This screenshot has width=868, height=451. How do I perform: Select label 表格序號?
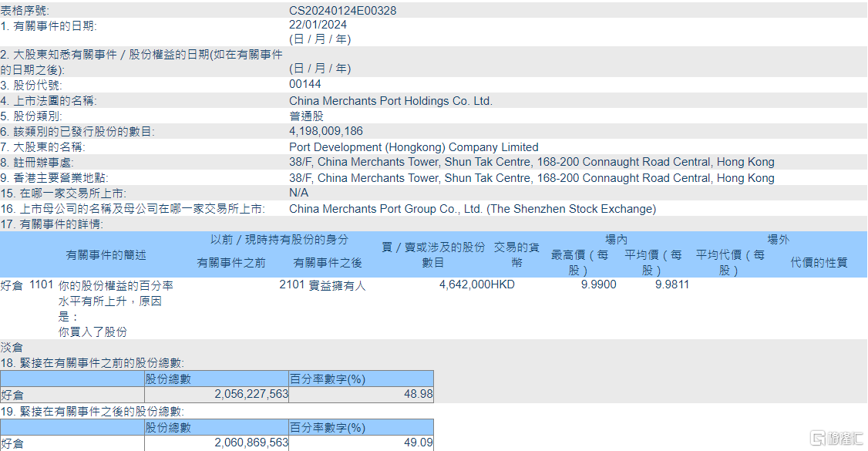click(x=25, y=11)
